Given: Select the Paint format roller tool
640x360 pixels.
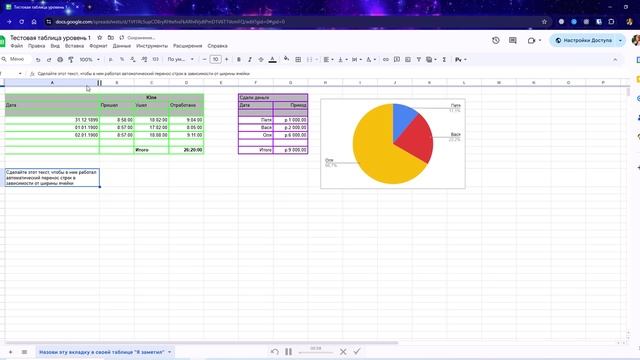Looking at the screenshot, I should (x=71, y=60).
